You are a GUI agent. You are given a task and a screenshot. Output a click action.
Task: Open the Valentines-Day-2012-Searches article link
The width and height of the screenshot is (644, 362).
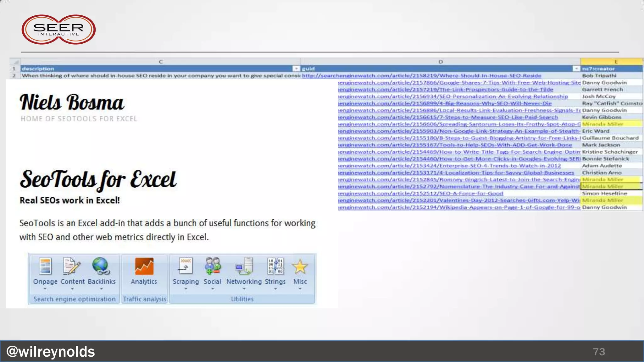click(x=459, y=200)
